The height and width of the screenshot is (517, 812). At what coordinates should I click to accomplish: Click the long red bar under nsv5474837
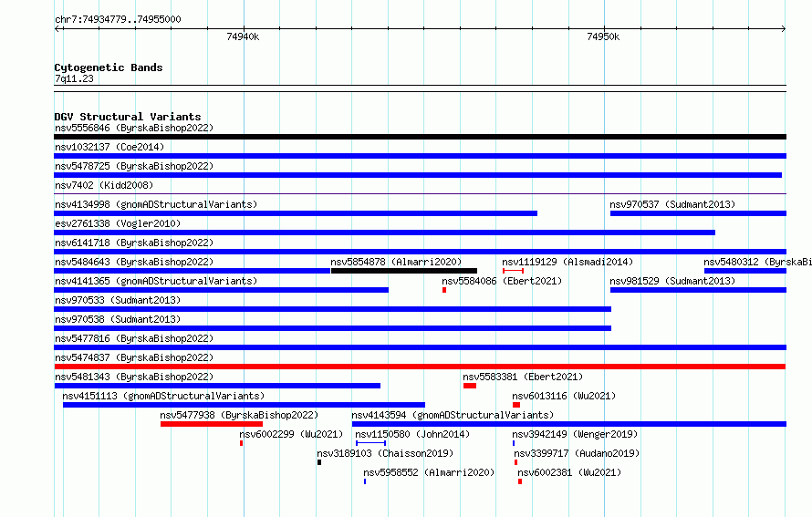(x=420, y=367)
